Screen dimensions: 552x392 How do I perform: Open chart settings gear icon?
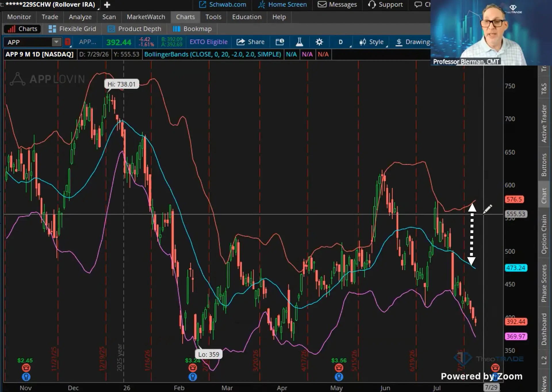(x=319, y=42)
